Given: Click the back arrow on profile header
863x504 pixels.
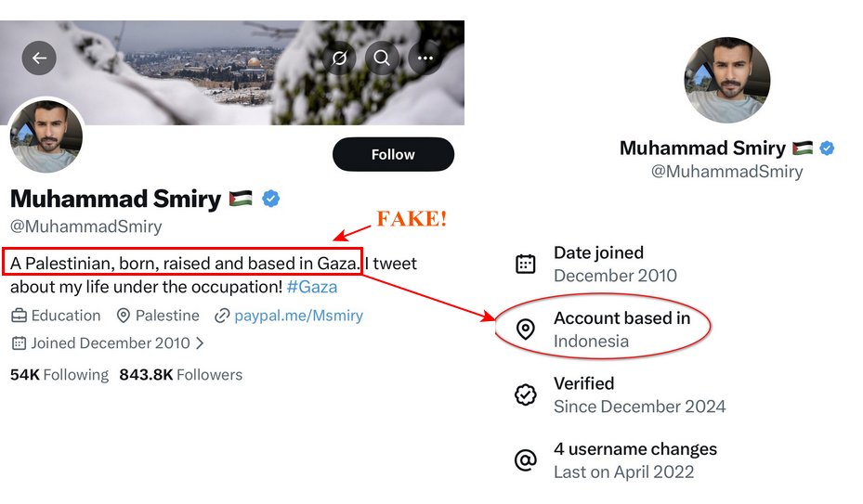Looking at the screenshot, I should [39, 58].
